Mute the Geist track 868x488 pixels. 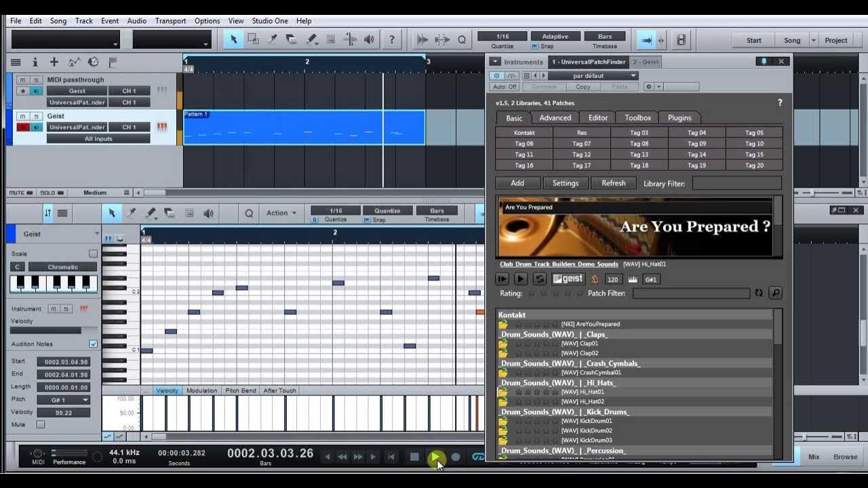pos(22,116)
